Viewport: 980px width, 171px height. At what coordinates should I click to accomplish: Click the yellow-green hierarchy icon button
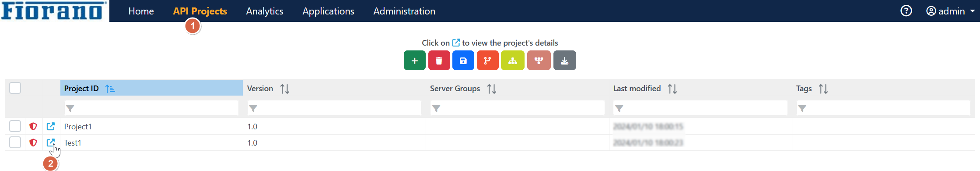(513, 61)
